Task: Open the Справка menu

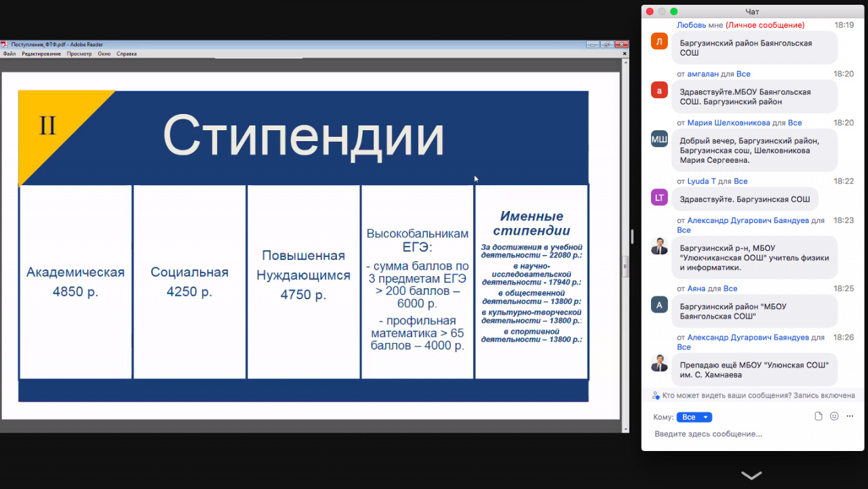Action: click(126, 54)
